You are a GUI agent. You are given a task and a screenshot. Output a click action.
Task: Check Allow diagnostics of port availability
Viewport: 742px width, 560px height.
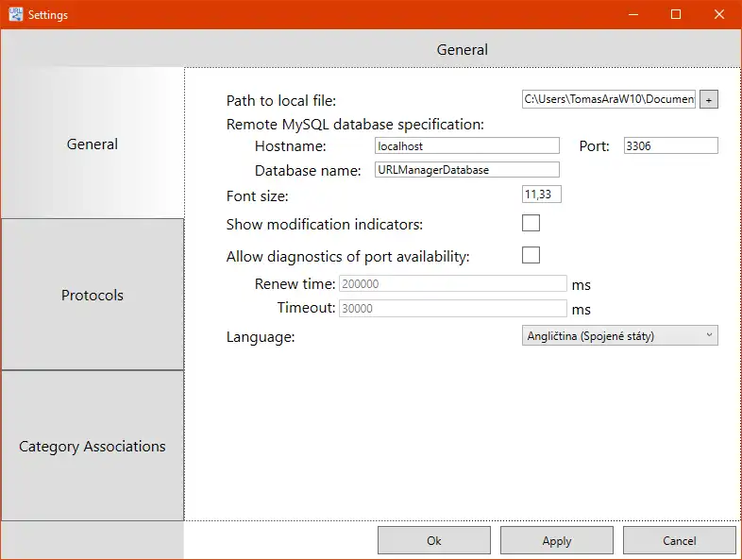pyautogui.click(x=531, y=255)
